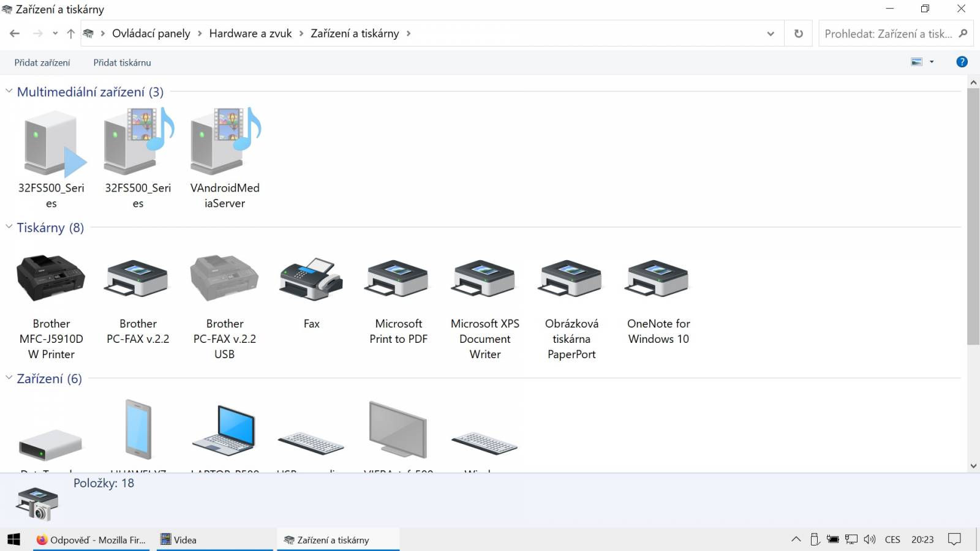Click the CES input language indicator
This screenshot has height=551, width=980.
click(x=892, y=539)
